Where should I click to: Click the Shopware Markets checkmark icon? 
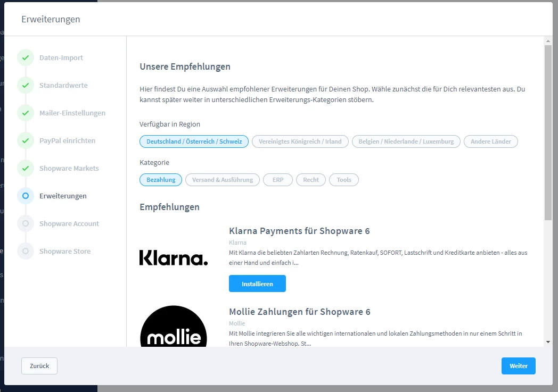pos(26,168)
